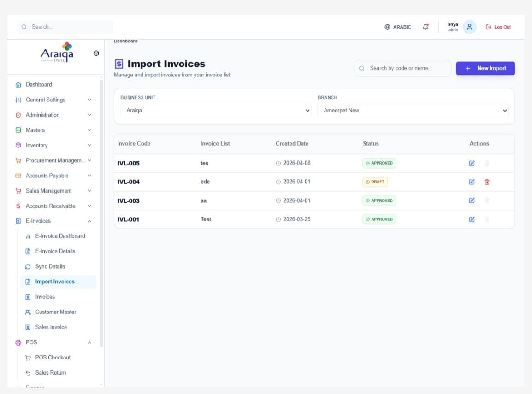This screenshot has width=532, height=394.
Task: Open Sales Invoice menu item
Action: pyautogui.click(x=59, y=327)
